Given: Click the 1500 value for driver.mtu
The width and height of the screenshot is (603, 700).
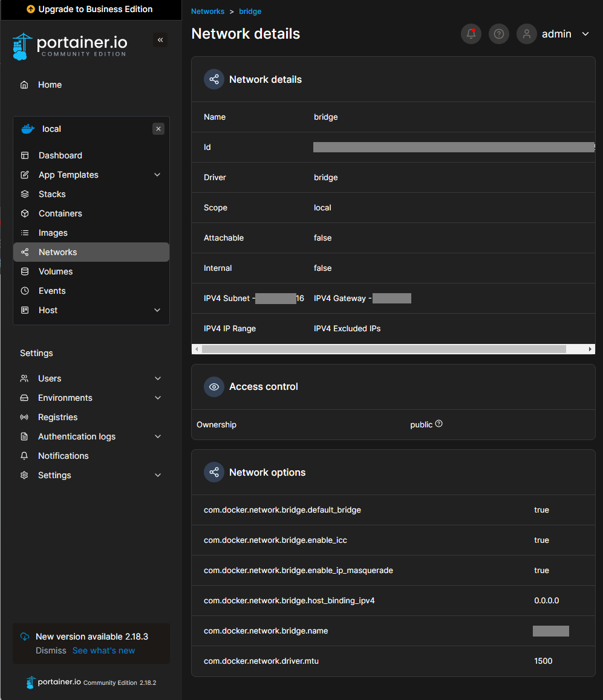Looking at the screenshot, I should pyautogui.click(x=543, y=661).
